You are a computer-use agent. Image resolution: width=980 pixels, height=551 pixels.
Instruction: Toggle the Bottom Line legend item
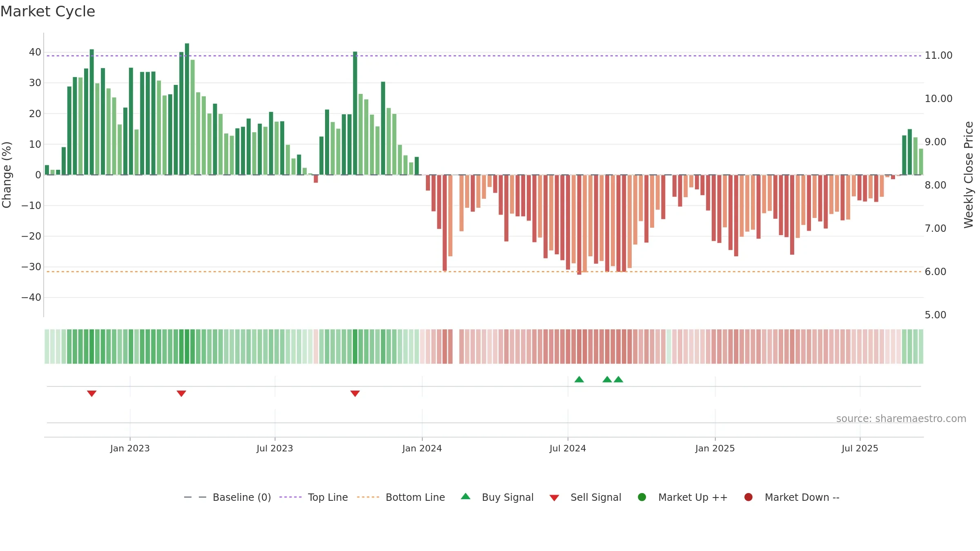(401, 497)
